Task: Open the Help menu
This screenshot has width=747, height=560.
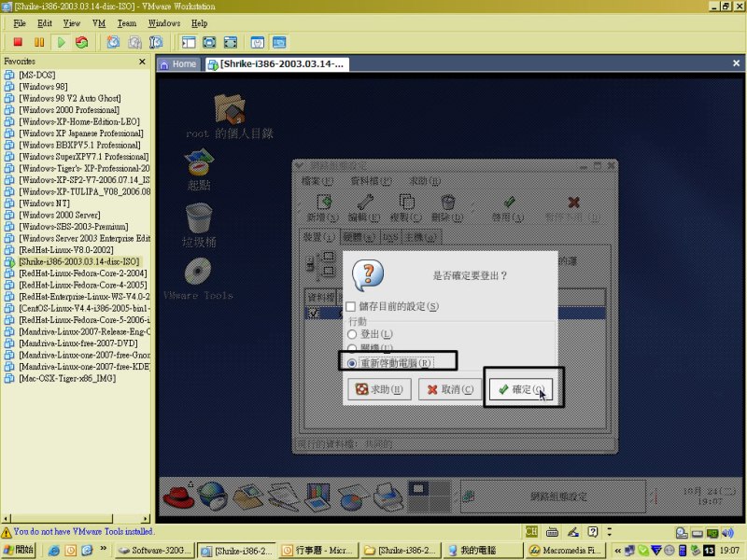Action: click(x=199, y=23)
